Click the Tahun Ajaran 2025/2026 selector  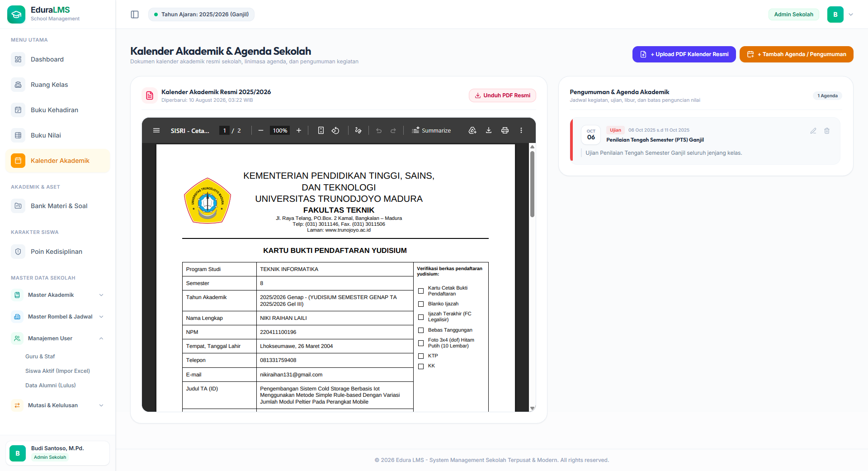tap(202, 14)
